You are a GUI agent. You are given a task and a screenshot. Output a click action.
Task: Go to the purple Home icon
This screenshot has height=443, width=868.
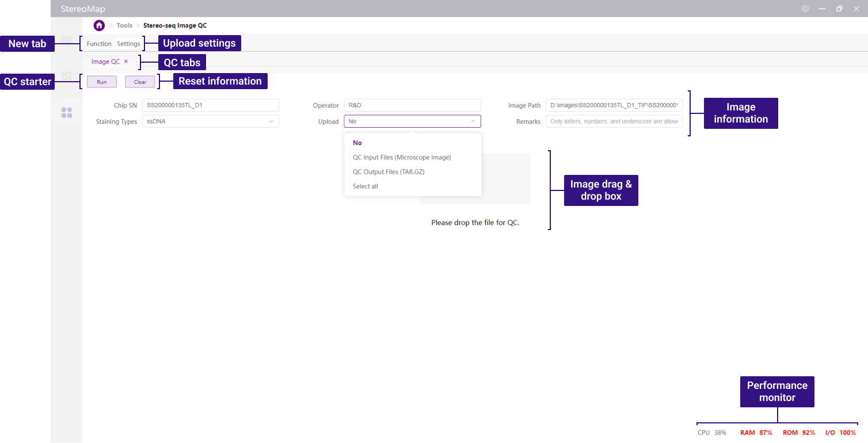tap(99, 25)
